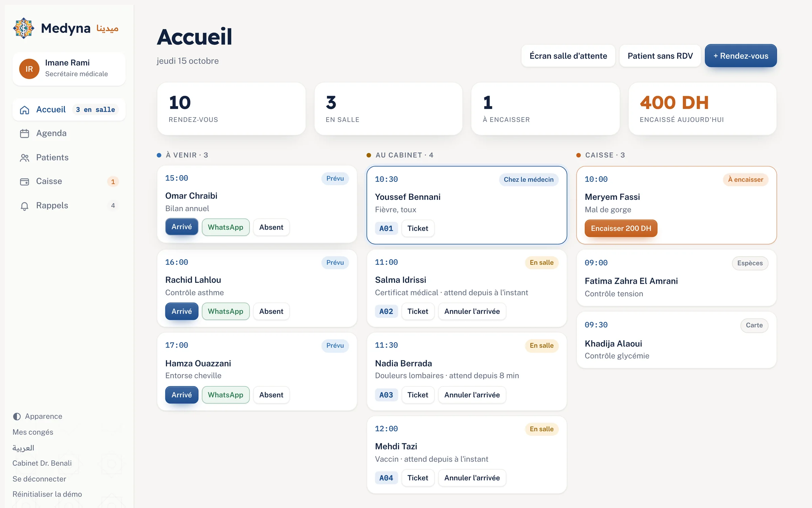Mark Rachid Lahlou as Absent

click(x=271, y=311)
